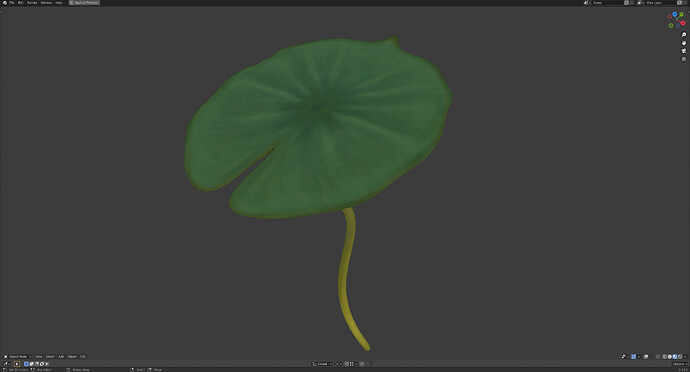Viewport: 690px width, 372px height.
Task: Open the Edit menu
Action: pos(21,3)
